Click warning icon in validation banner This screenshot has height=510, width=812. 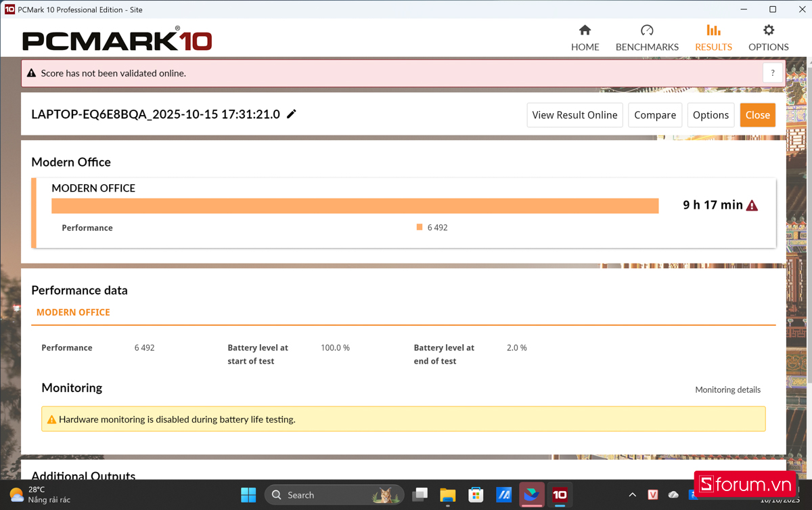[32, 73]
